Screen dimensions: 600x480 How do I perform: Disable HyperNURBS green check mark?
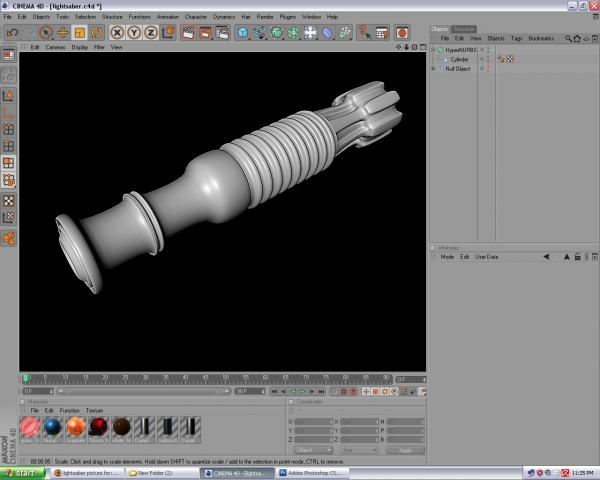pyautogui.click(x=492, y=50)
